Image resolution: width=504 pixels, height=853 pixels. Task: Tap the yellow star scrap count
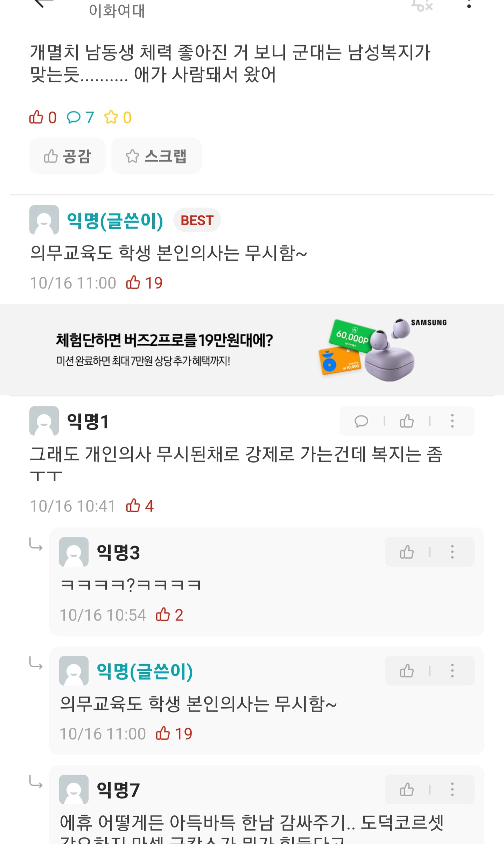[x=118, y=117]
